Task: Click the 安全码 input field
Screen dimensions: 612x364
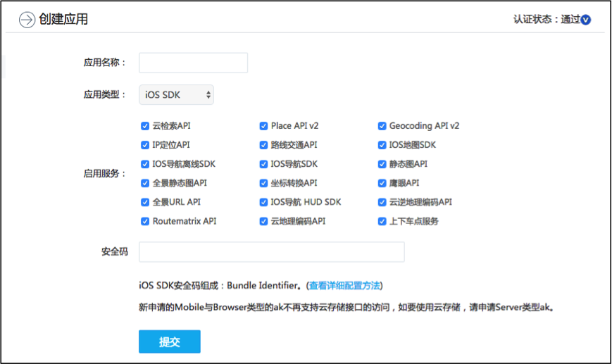Action: pyautogui.click(x=271, y=252)
